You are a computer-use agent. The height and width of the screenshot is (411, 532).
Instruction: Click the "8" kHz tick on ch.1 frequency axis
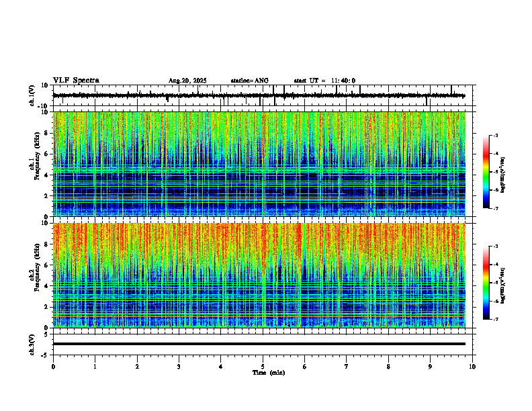click(47, 133)
